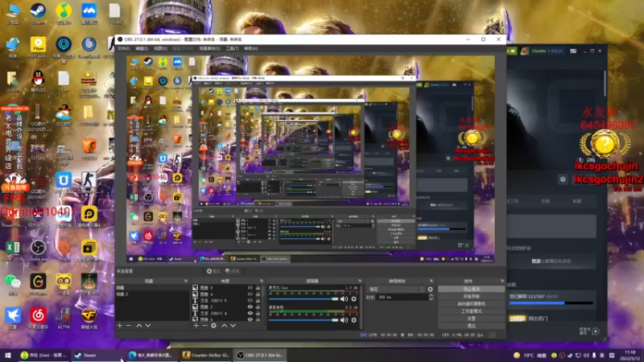The height and width of the screenshot is (362, 644).
Task: Select scene 场景 2 in scenes list
Action: 152,294
